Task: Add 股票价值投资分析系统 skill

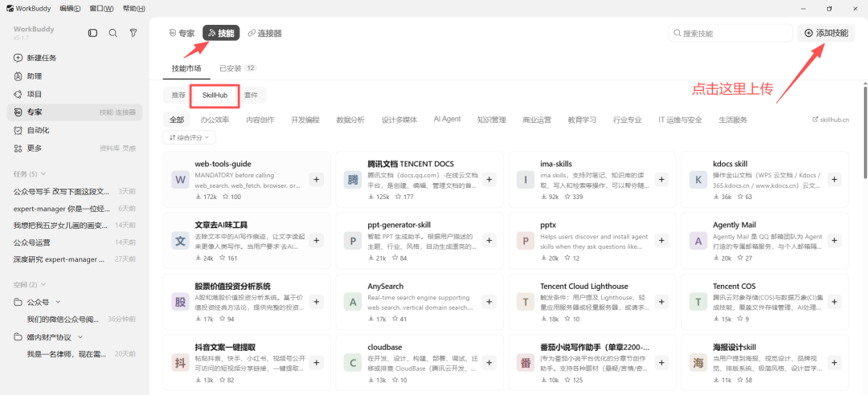Action: tap(316, 302)
